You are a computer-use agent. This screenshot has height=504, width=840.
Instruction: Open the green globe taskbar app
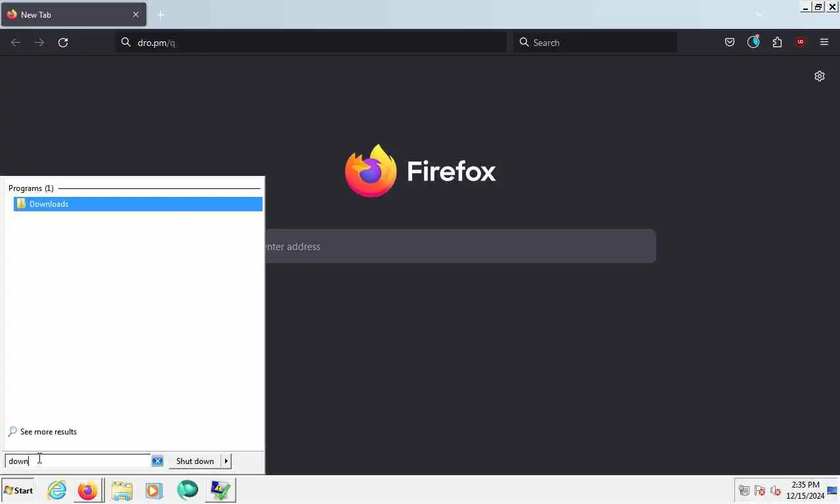tap(187, 490)
